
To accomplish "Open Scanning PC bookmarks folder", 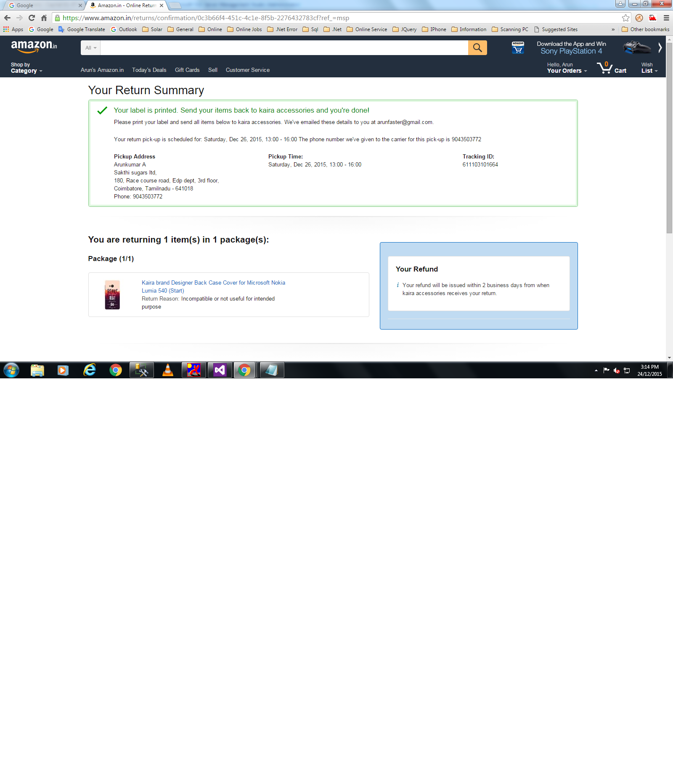I will click(x=510, y=29).
